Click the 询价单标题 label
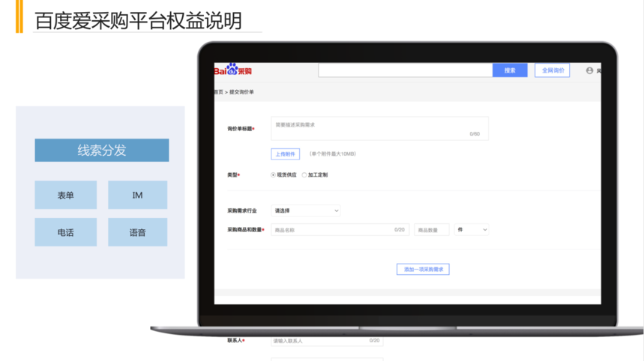 click(x=241, y=129)
